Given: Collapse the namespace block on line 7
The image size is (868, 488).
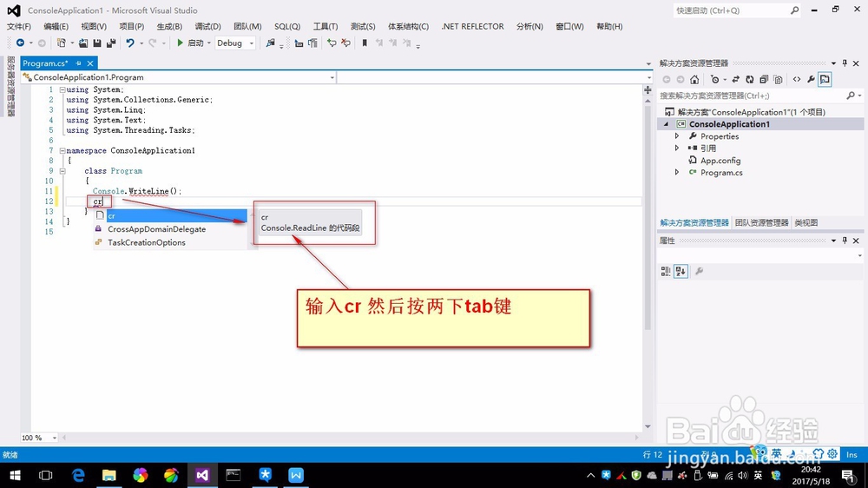Looking at the screenshot, I should (62, 151).
